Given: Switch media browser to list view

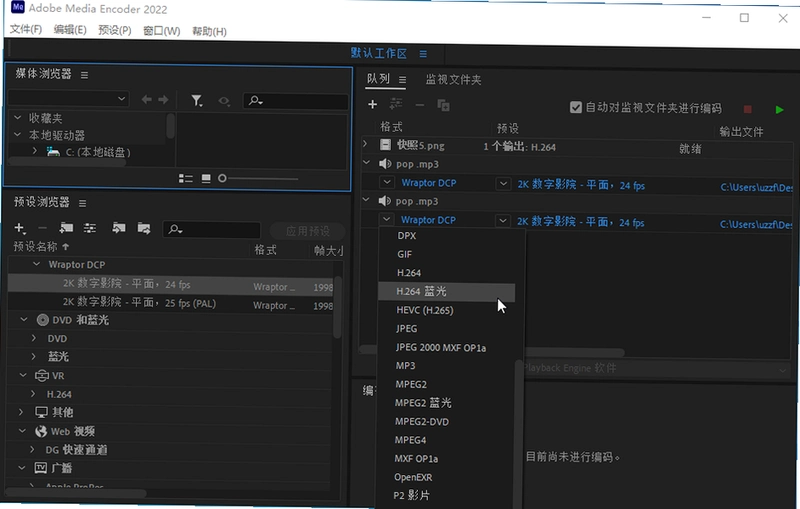Looking at the screenshot, I should coord(185,179).
